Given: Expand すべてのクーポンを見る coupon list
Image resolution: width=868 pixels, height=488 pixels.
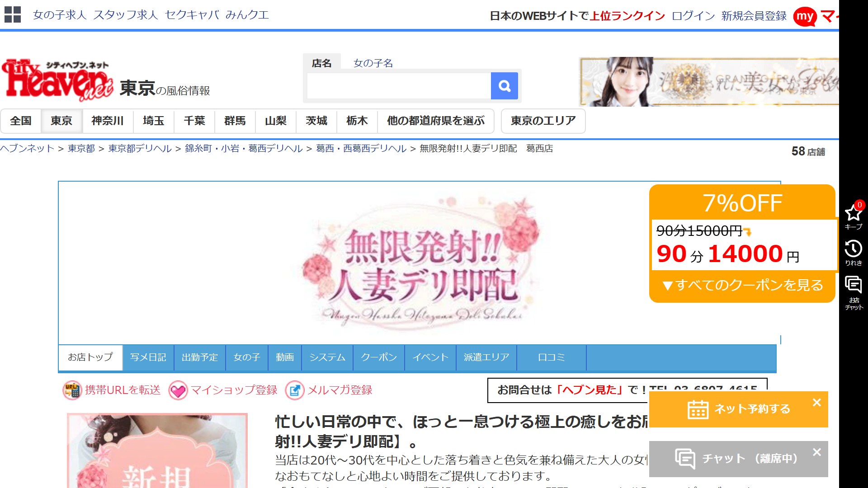Looking at the screenshot, I should [x=743, y=285].
